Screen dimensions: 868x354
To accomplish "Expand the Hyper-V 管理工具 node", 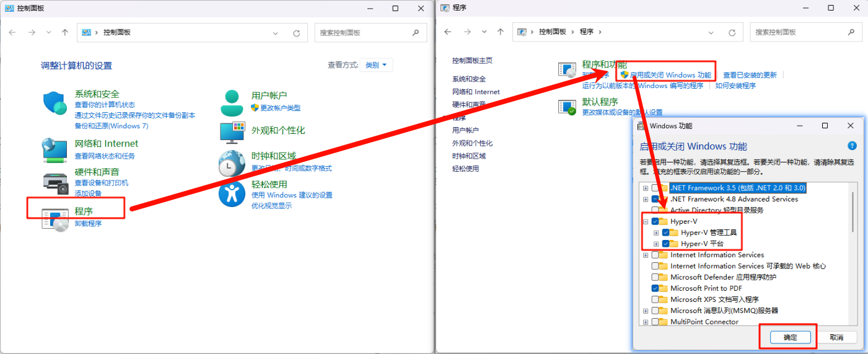I will point(656,232).
